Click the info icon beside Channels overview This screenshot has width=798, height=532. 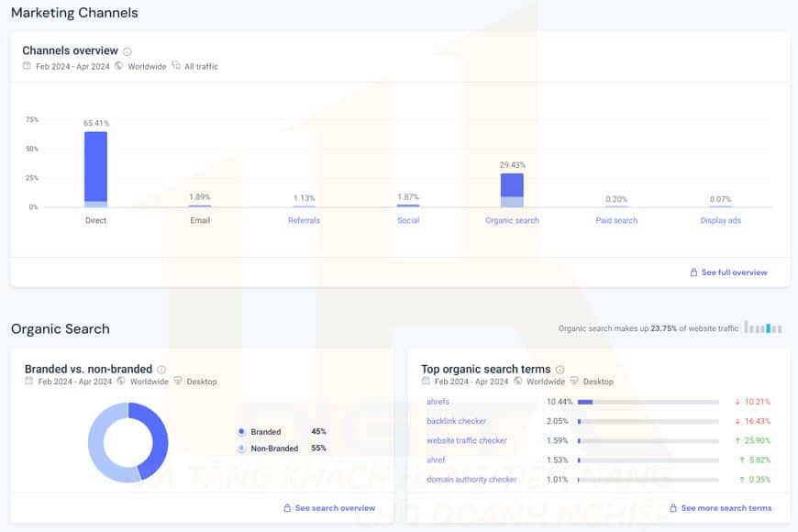pos(127,51)
